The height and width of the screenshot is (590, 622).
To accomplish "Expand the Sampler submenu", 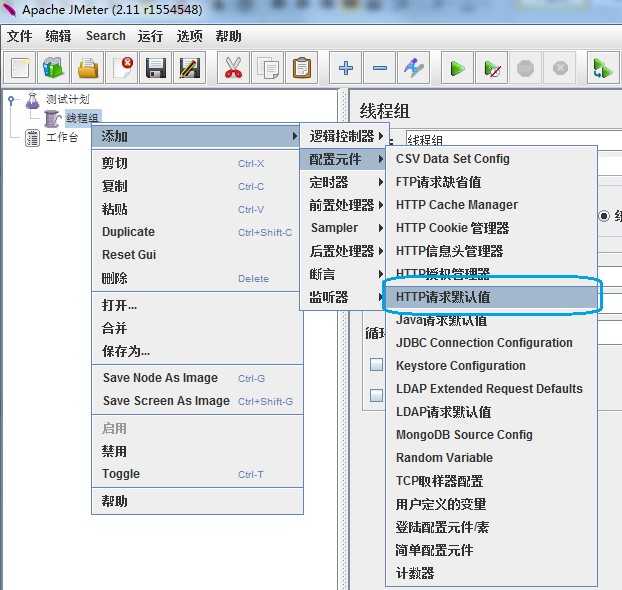I will point(344,228).
